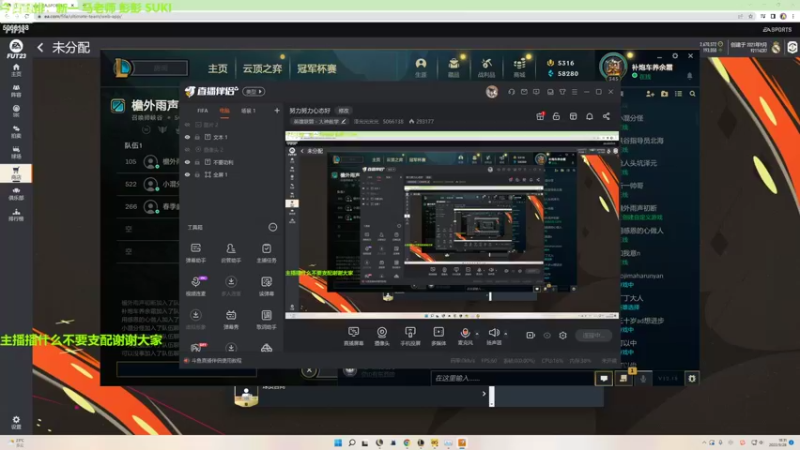The width and height of the screenshot is (800, 450).
Task: Open 战利品 loot icon in League client
Action: [486, 67]
